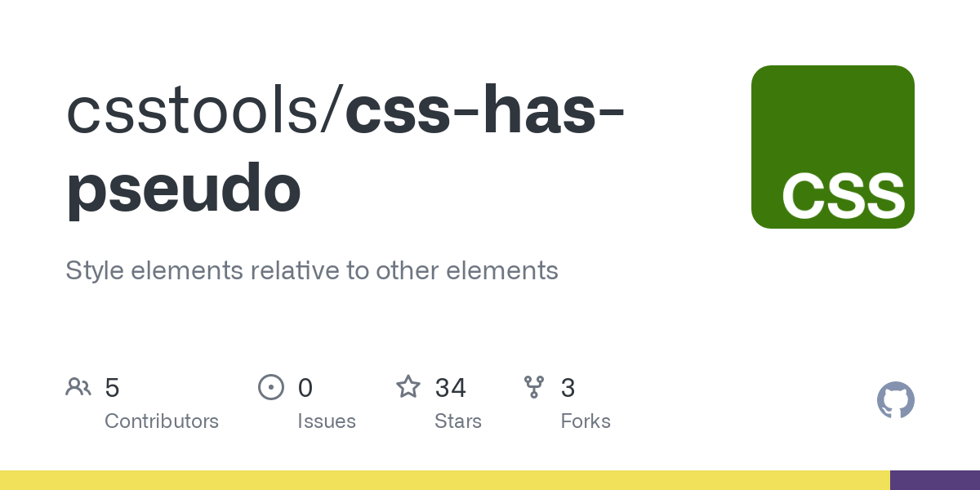The width and height of the screenshot is (980, 490).
Task: Click the fork count number 3
Action: (568, 388)
